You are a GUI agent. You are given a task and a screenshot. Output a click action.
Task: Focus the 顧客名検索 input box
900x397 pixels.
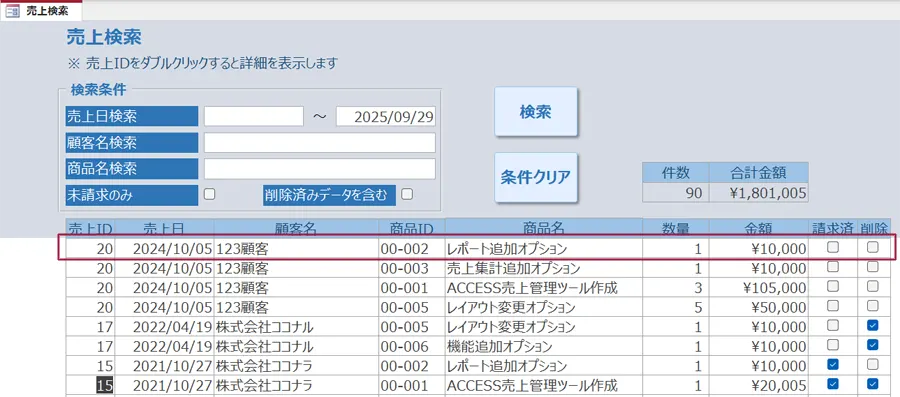[320, 143]
